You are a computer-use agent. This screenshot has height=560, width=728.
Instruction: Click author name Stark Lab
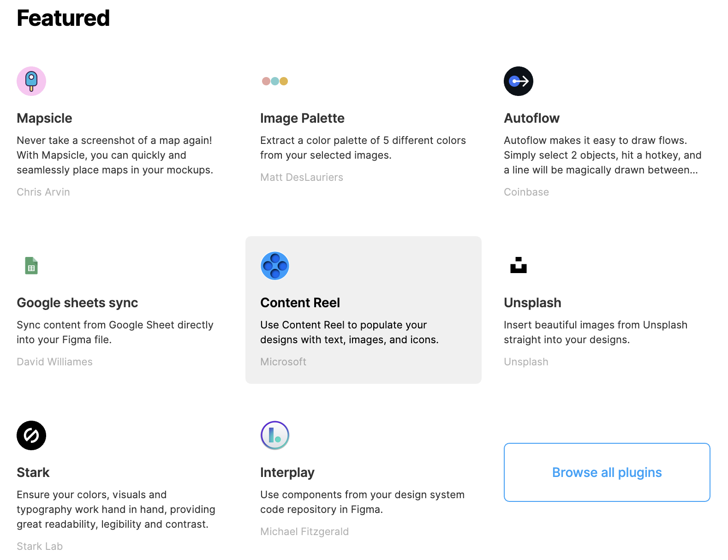pos(40,546)
